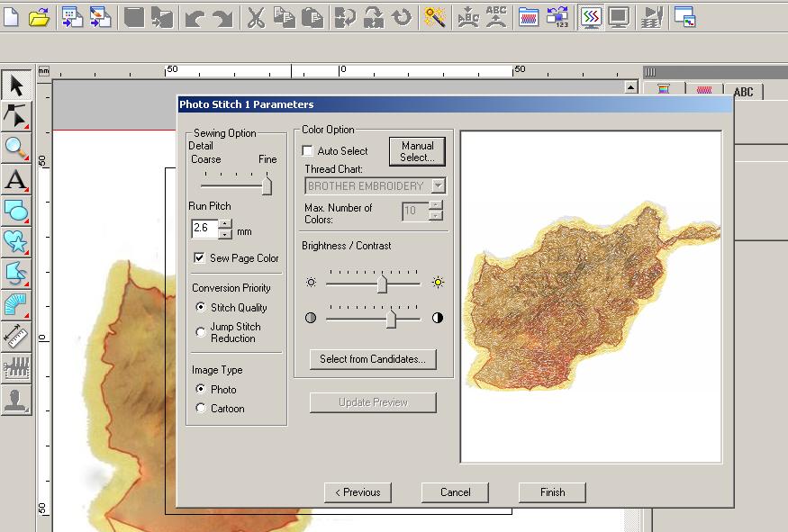Open the Thread Chart dropdown

438,186
